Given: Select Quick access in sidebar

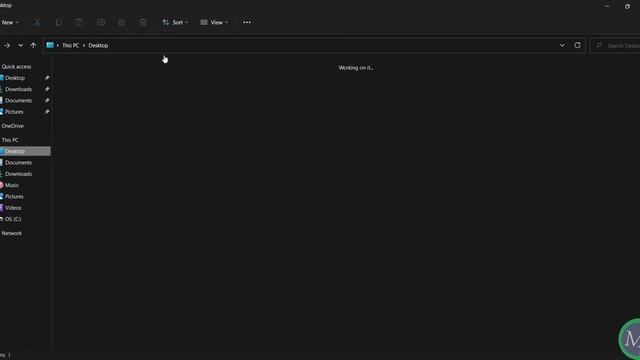Looking at the screenshot, I should [x=16, y=67].
